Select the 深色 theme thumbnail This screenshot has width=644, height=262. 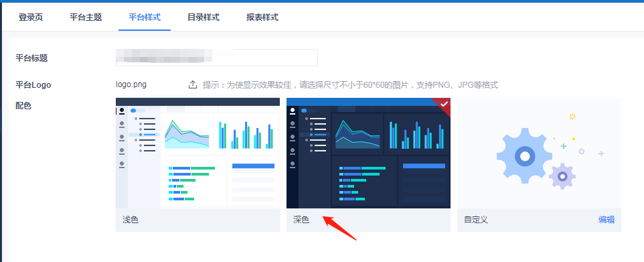(x=368, y=153)
